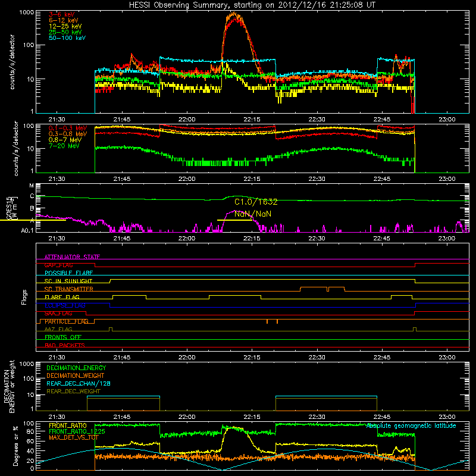476x476 pixels.
Task: Click the '22:30' tick under the decimation panel
Action: pos(317,417)
